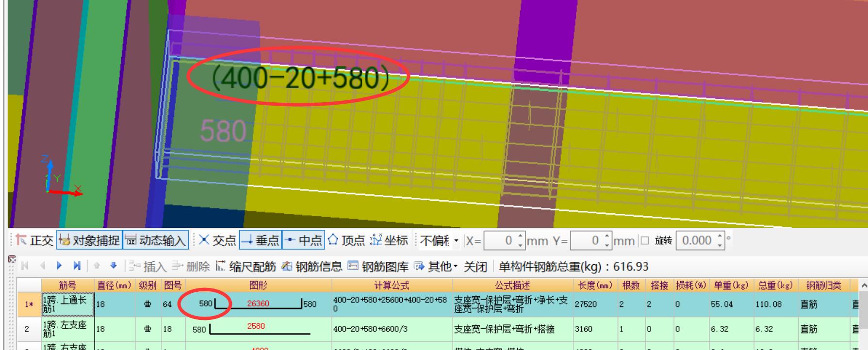Click figure number cell 64
Image resolution: width=868 pixels, height=350 pixels.
tap(173, 304)
